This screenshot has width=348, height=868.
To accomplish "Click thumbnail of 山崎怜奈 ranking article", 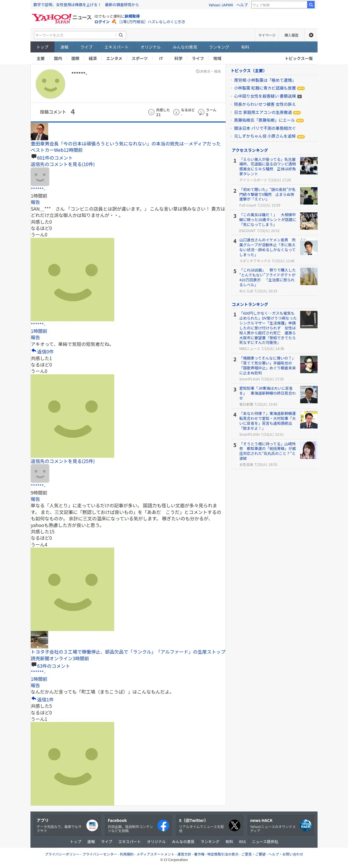I will click(309, 450).
